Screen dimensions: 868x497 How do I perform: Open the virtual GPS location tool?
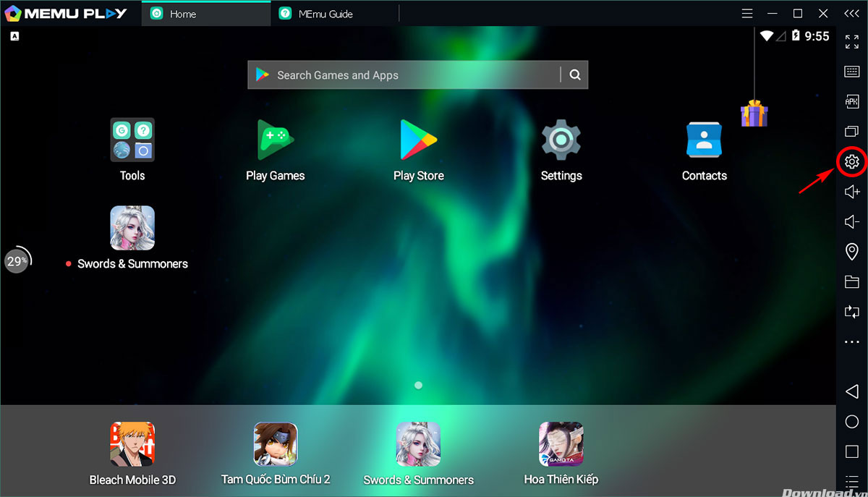pyautogui.click(x=851, y=252)
